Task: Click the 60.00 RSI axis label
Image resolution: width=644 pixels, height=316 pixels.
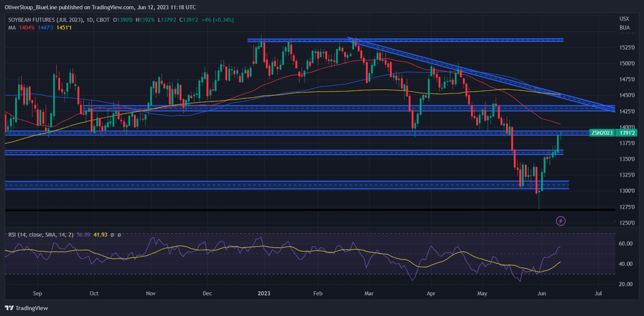Action: coord(626,243)
